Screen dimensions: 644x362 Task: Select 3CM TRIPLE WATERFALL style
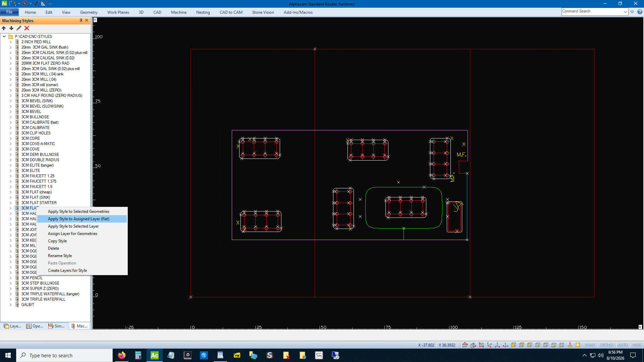(43, 299)
